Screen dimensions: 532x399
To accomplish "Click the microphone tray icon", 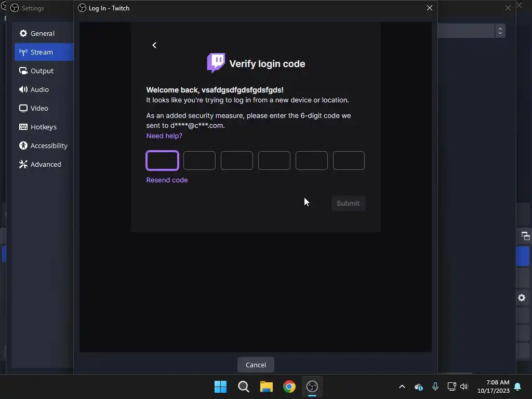I will click(x=435, y=387).
